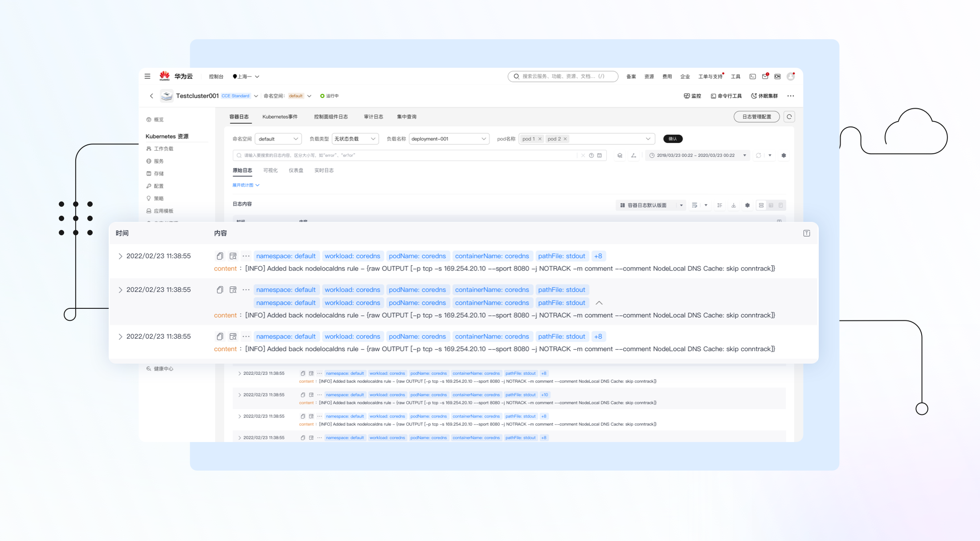Open the line wrap settings icon

(694, 205)
